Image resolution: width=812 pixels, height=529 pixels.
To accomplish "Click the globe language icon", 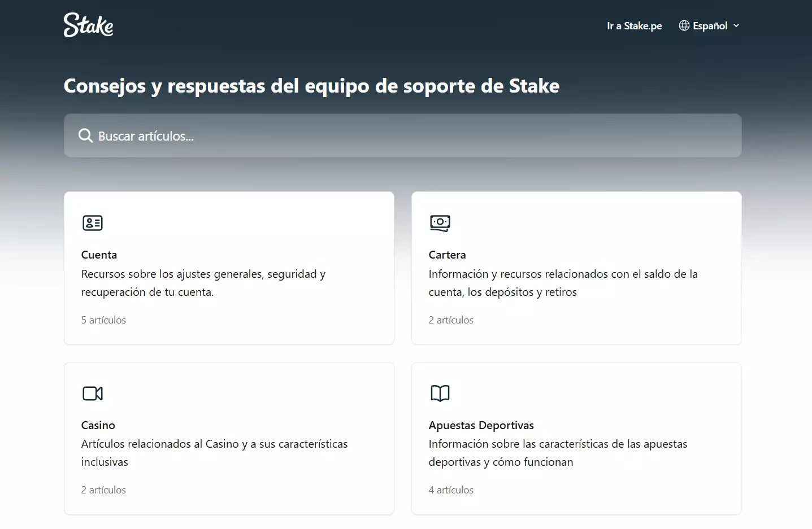I will [684, 26].
